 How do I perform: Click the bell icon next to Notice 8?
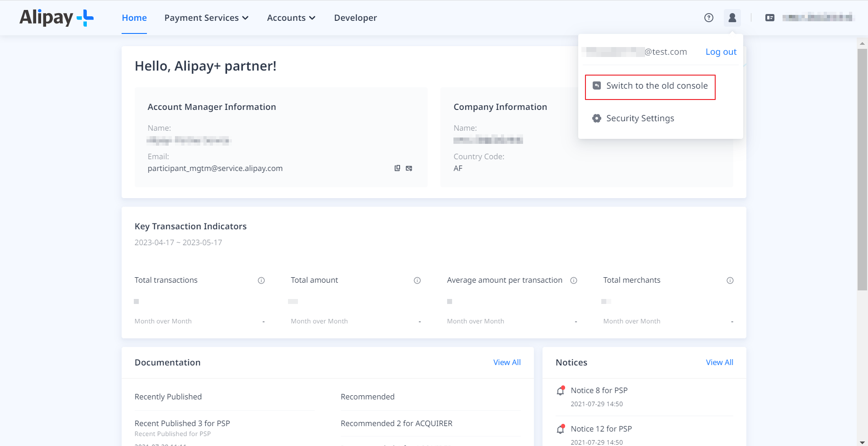(x=561, y=390)
